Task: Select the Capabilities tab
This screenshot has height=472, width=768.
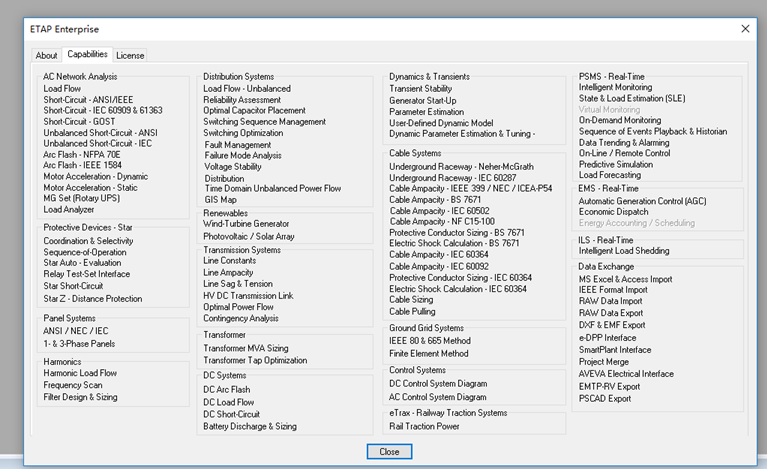Action: tap(87, 54)
